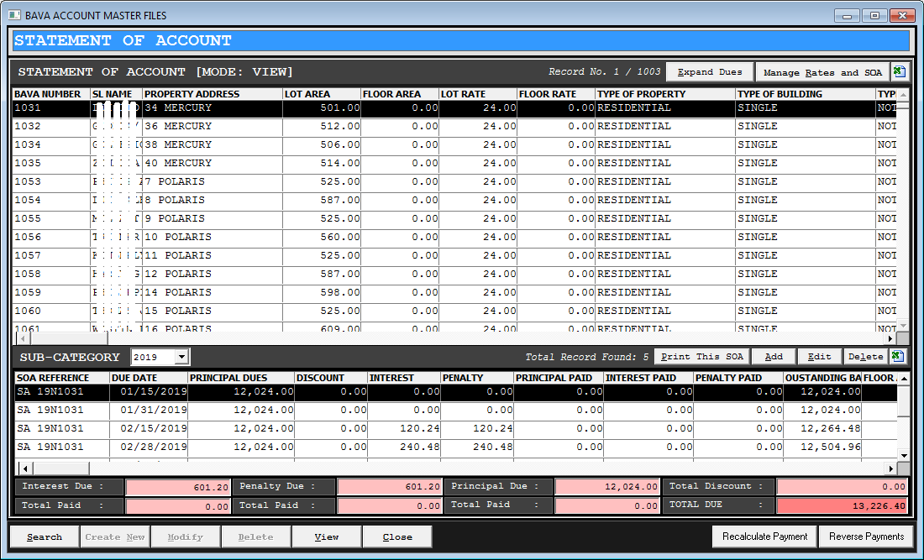
Task: Add a new sub-category record
Action: (x=773, y=357)
